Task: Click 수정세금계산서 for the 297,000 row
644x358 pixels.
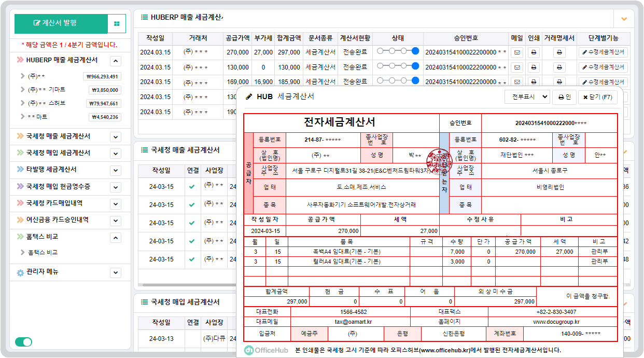Action: 603,52
